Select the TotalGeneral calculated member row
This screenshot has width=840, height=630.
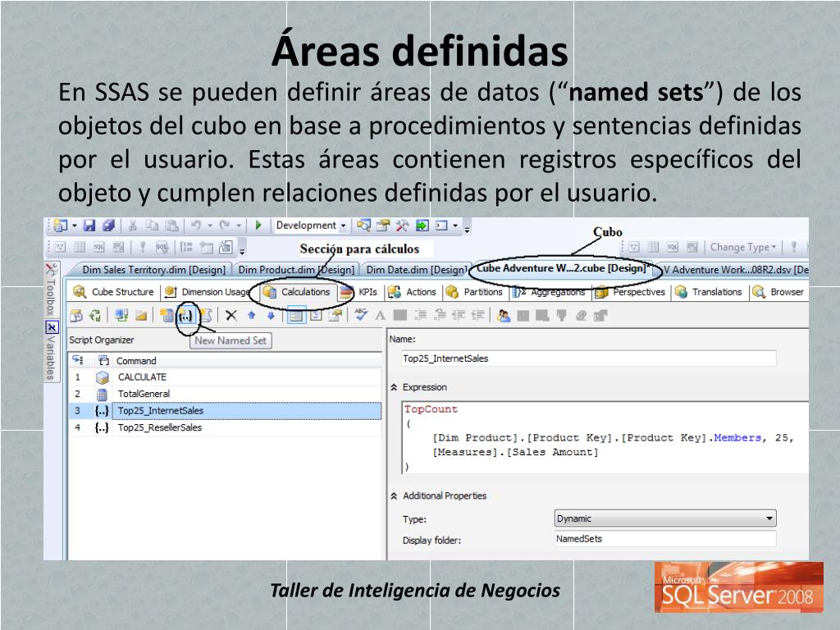(225, 394)
